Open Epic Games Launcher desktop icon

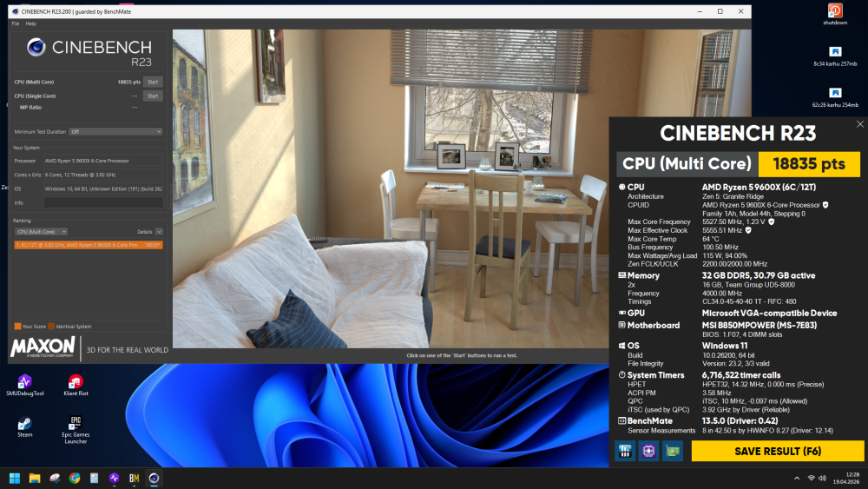point(76,430)
